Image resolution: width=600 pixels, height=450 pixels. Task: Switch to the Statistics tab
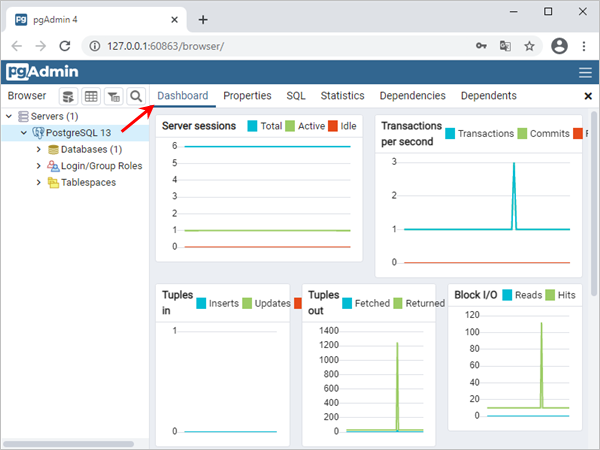[342, 96]
